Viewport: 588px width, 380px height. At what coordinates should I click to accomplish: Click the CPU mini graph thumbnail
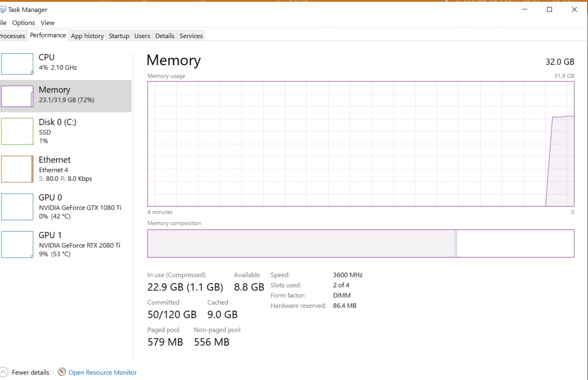17,64
